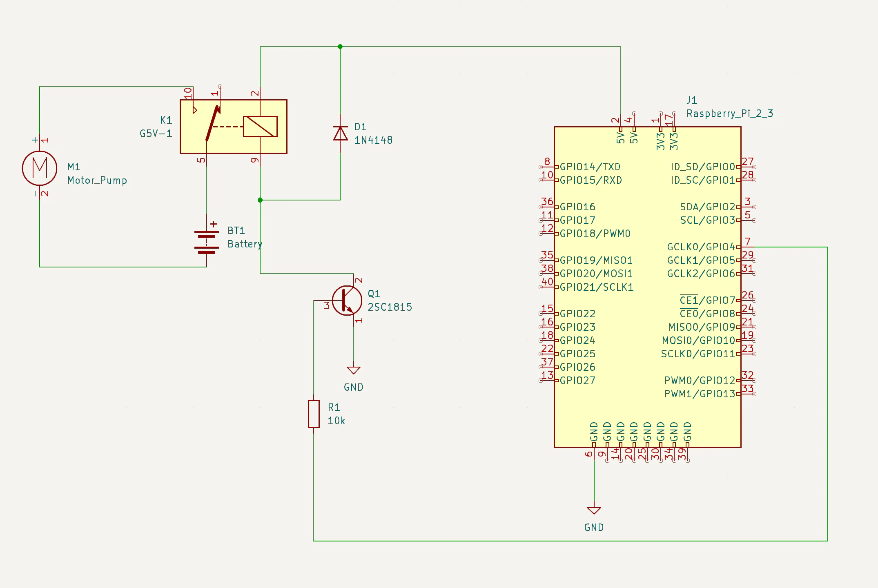878x588 pixels.
Task: Click the 'GPIO22' pin label
Action: point(577,314)
